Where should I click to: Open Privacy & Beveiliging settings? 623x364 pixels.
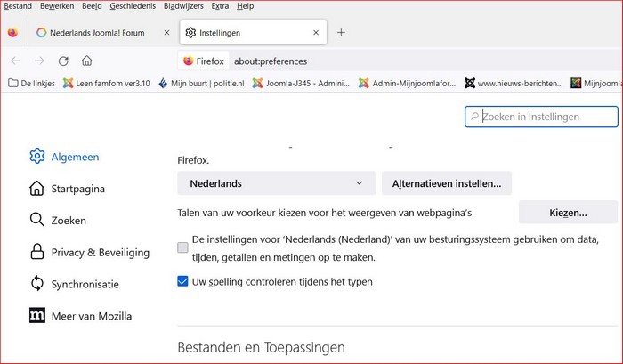(89, 252)
